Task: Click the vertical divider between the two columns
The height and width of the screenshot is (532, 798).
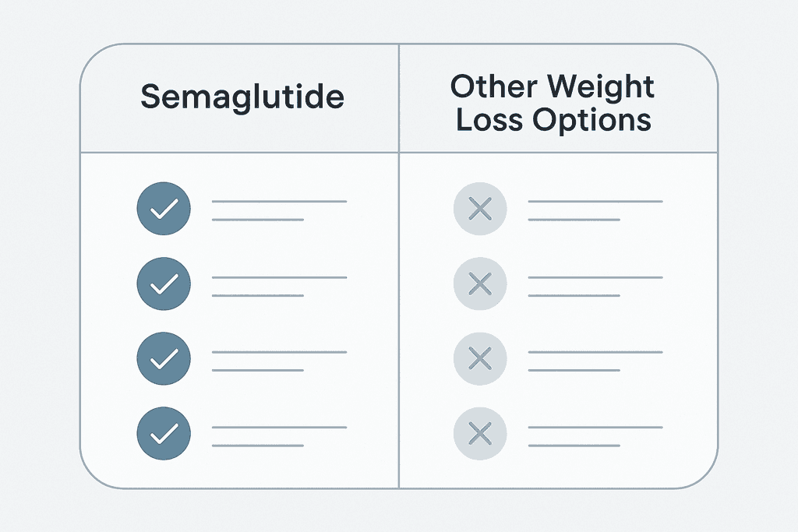Action: (399, 266)
